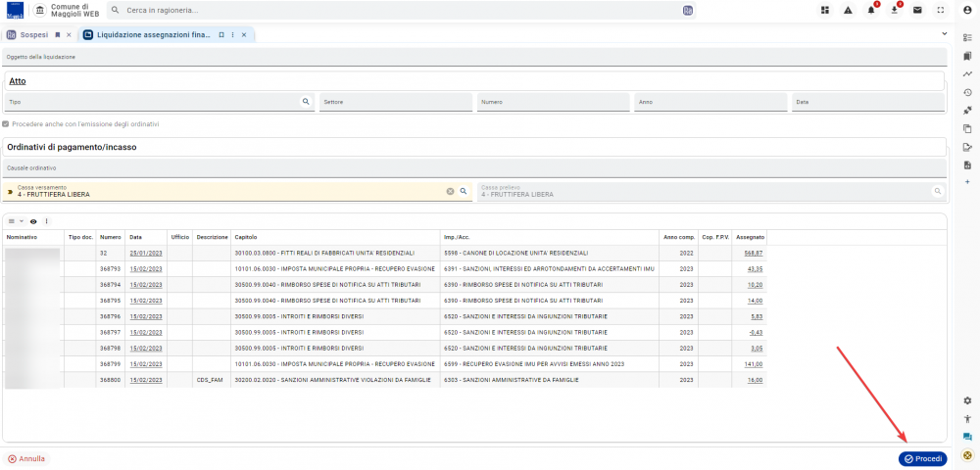Click the Numero input field in Atto section
Viewport: 980px width, 470px height.
553,102
